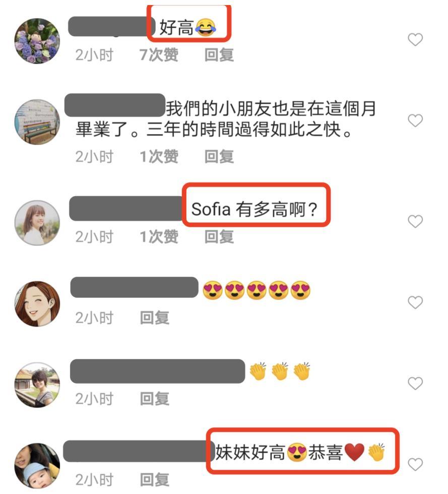Open the purple flowers avatar profile

click(x=37, y=41)
